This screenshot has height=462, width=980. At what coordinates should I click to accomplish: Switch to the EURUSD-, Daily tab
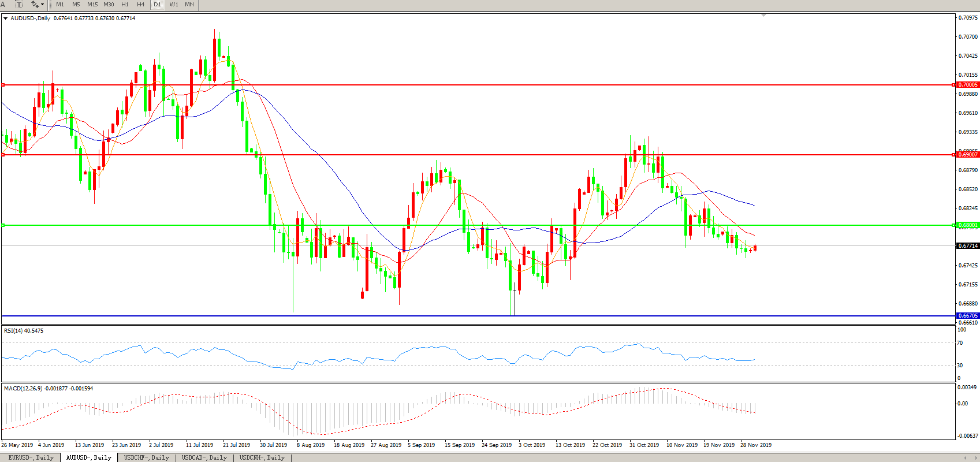tap(31, 457)
